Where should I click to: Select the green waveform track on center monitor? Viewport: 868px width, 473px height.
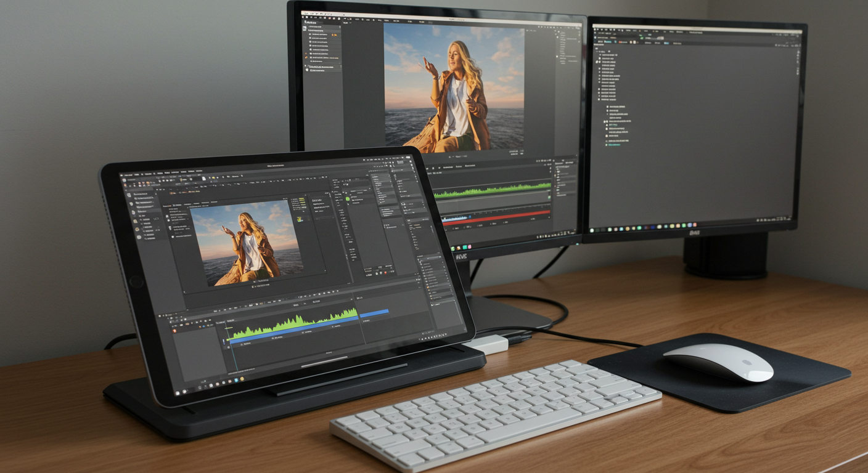(493, 190)
